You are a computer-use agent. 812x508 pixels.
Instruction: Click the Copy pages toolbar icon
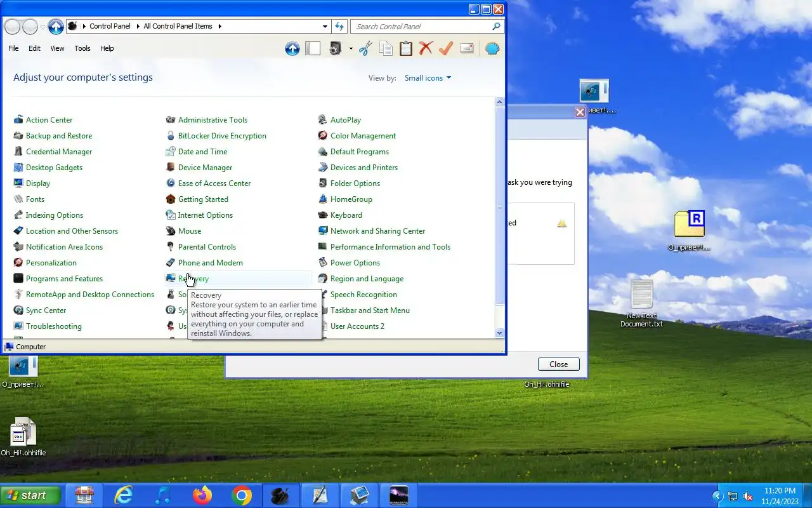(386, 48)
